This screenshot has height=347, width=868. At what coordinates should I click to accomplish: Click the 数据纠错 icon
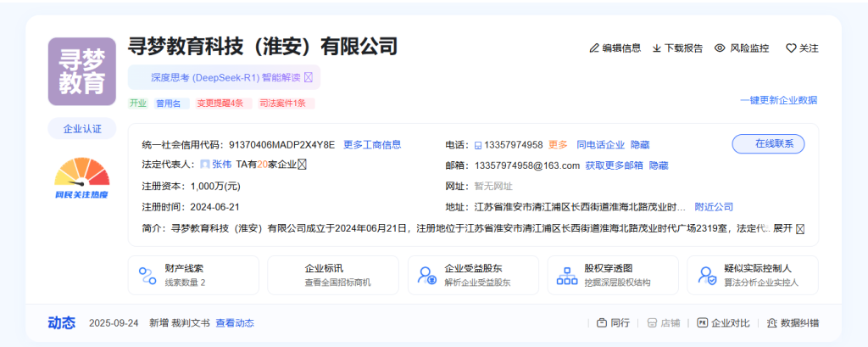(772, 323)
